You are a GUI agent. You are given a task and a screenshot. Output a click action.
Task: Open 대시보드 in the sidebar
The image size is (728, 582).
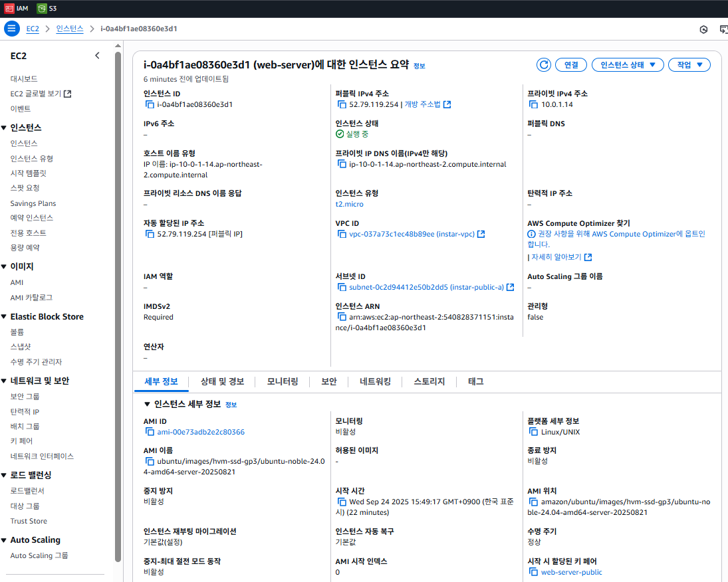[24, 79]
